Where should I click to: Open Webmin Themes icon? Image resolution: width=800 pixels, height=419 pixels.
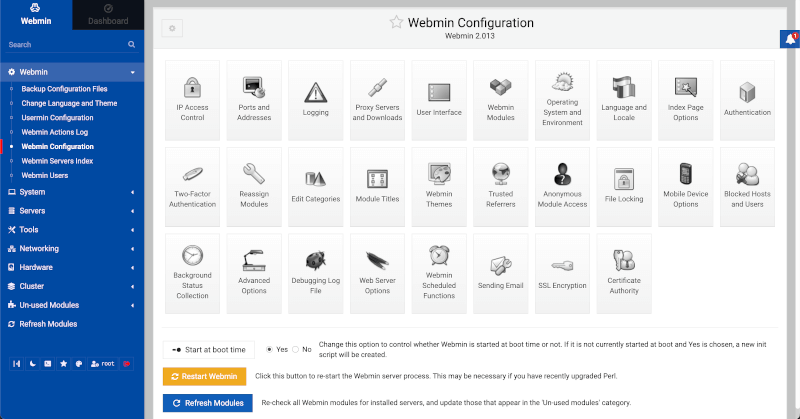tap(439, 187)
